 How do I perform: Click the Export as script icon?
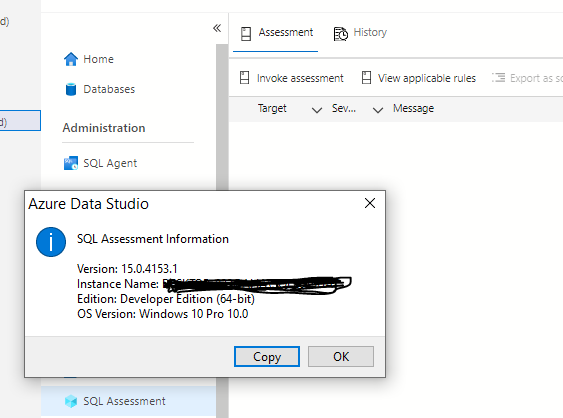click(498, 77)
